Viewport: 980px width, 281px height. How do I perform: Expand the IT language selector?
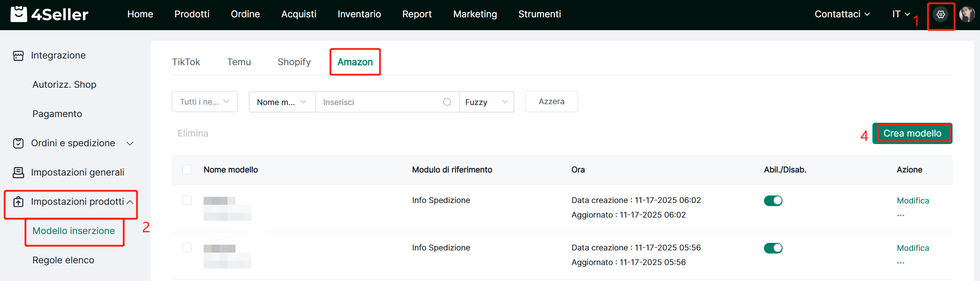(901, 14)
